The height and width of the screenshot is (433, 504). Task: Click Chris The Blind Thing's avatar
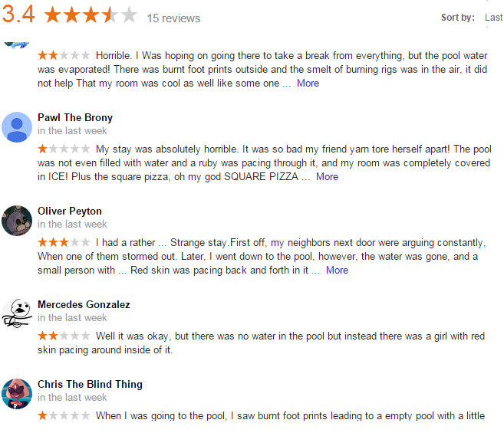(x=17, y=394)
